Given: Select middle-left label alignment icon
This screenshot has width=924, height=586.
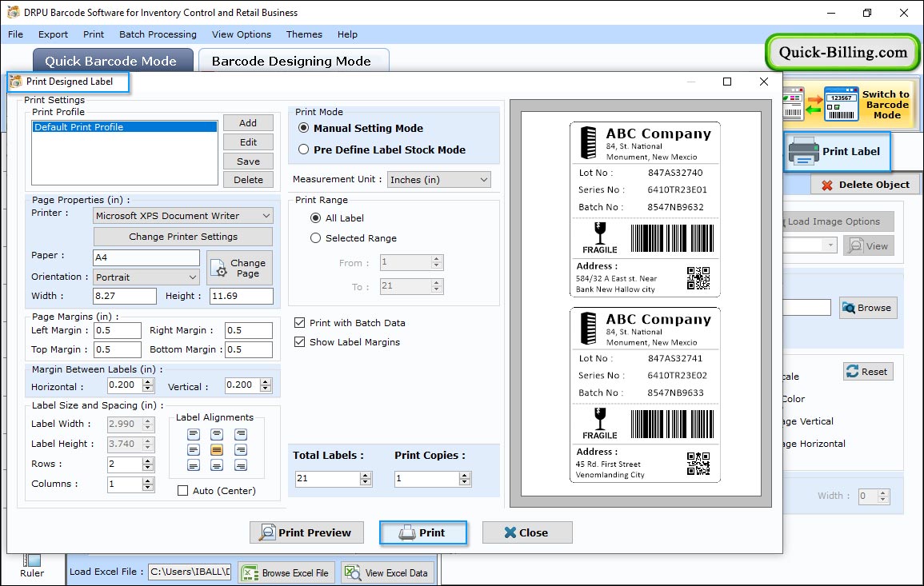Looking at the screenshot, I should (194, 450).
